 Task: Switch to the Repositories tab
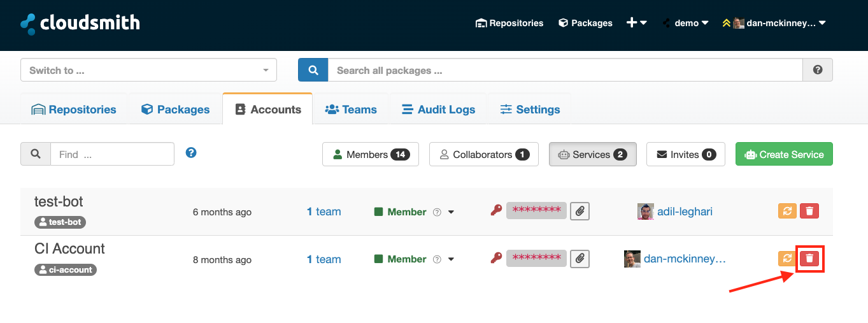74,110
